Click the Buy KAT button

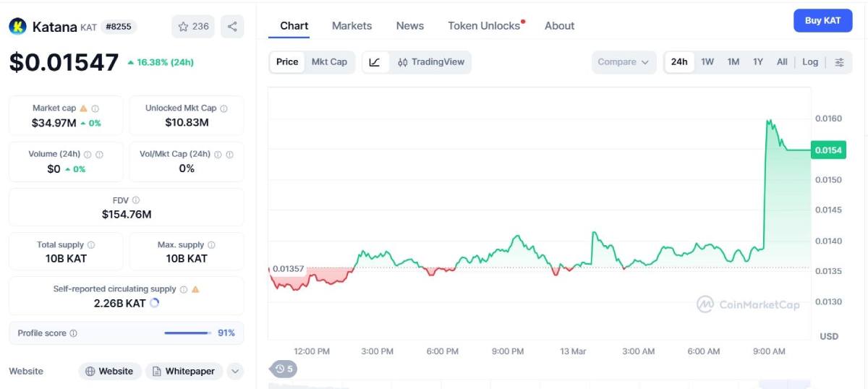822,21
